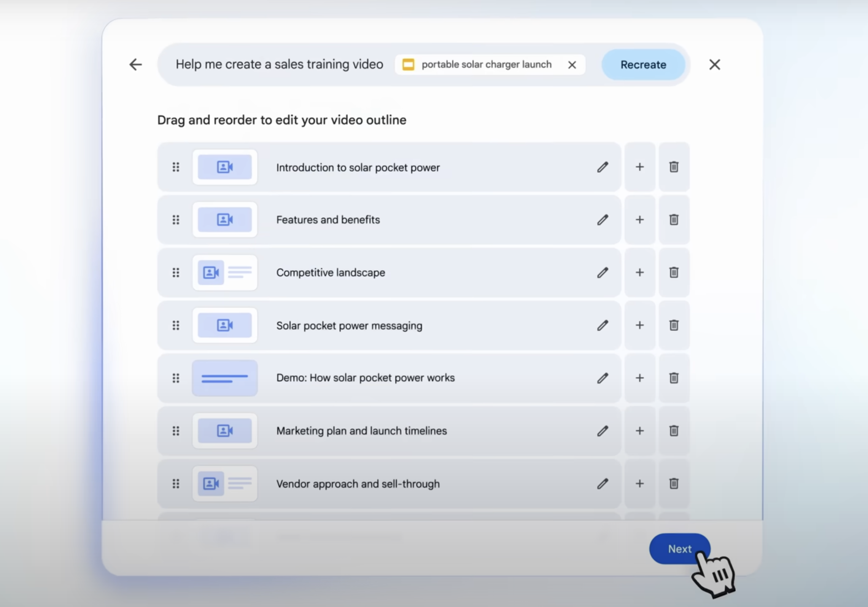Click the text 'Vendor approach and sell-through'
868x607 pixels.
click(358, 483)
